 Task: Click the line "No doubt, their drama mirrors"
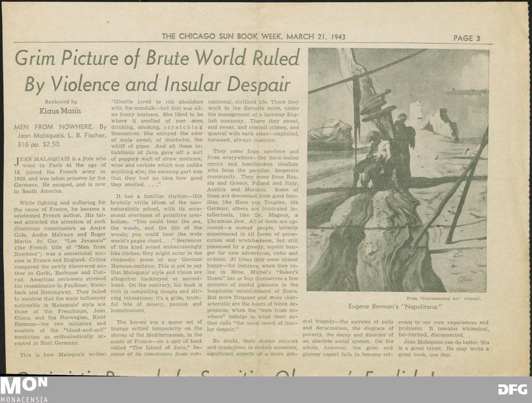[255, 341]
